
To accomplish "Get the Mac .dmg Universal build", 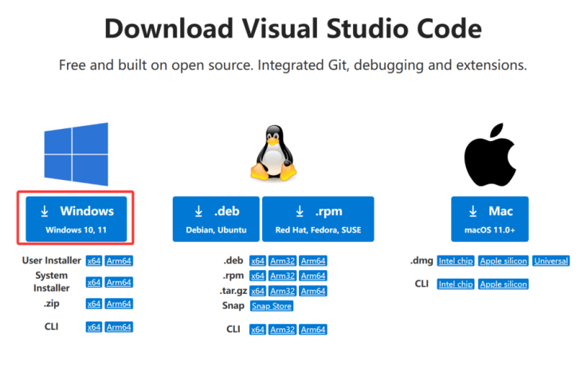I will pyautogui.click(x=551, y=260).
